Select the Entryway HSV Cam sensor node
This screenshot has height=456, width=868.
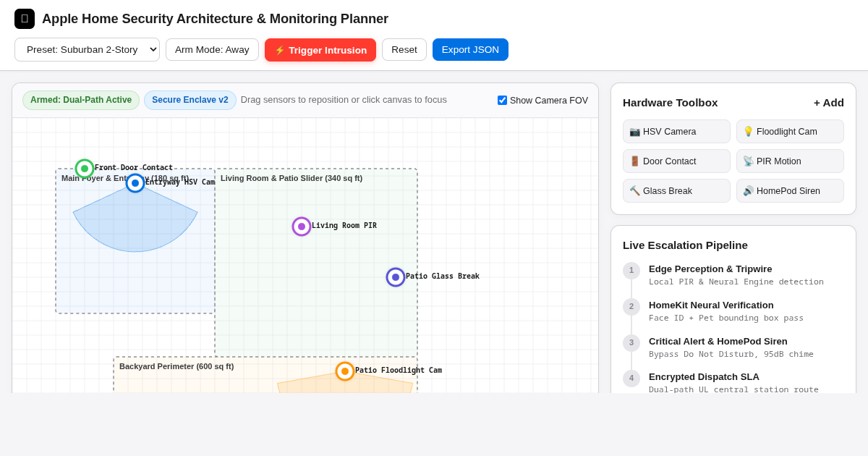[x=135, y=183]
